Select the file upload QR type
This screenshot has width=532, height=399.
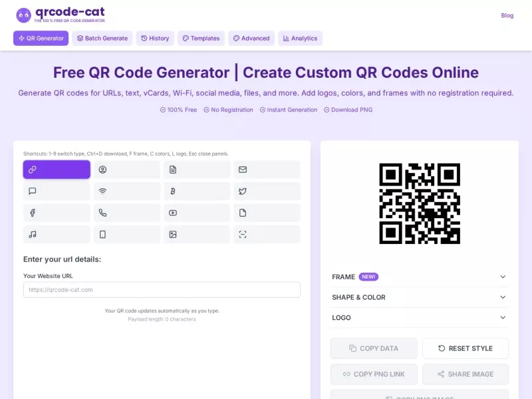(267, 213)
